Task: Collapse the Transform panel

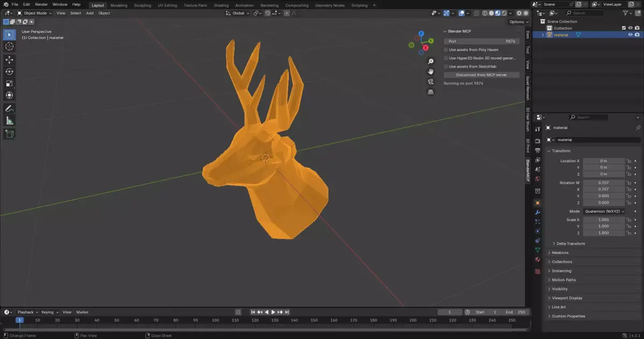Action: point(560,151)
